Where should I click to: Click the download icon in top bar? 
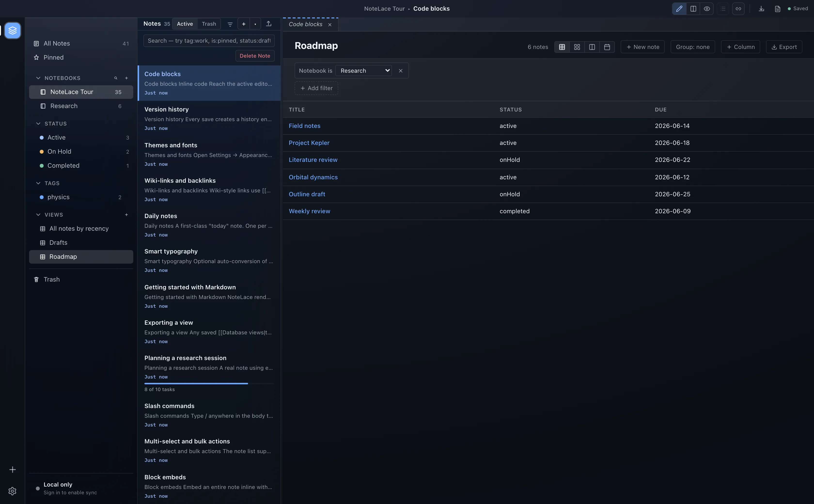tap(761, 9)
